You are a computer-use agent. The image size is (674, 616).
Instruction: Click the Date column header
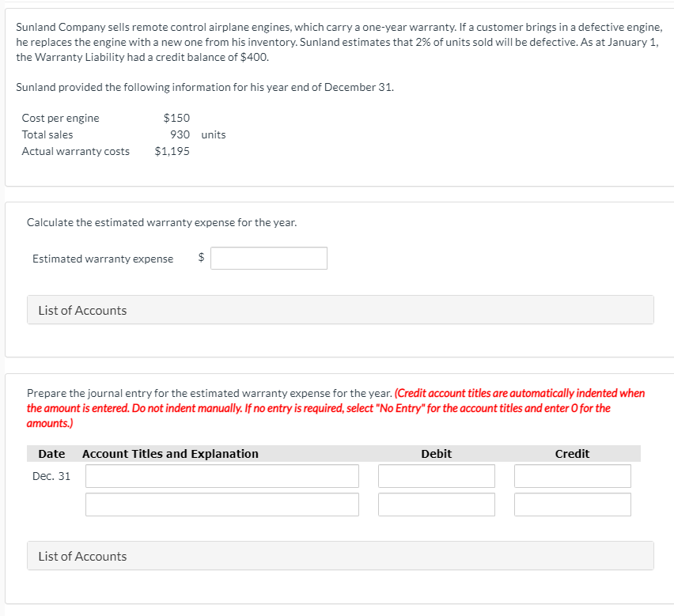(51, 454)
